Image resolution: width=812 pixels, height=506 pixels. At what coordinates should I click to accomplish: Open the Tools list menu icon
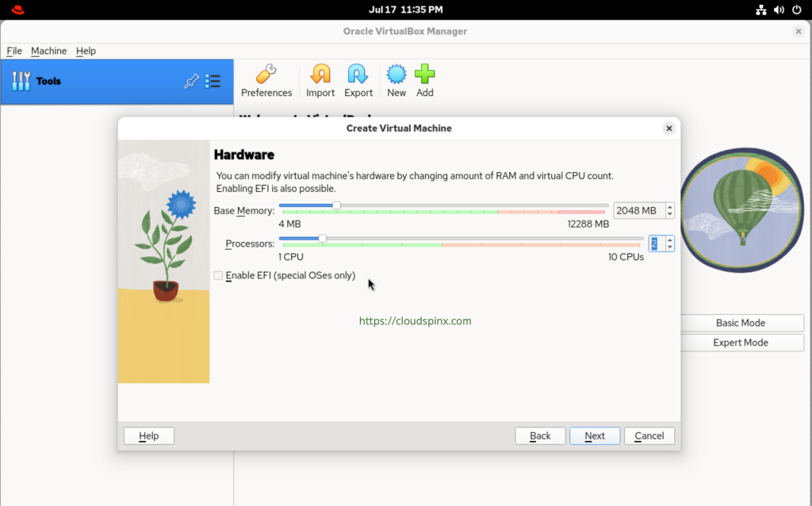pos(213,82)
